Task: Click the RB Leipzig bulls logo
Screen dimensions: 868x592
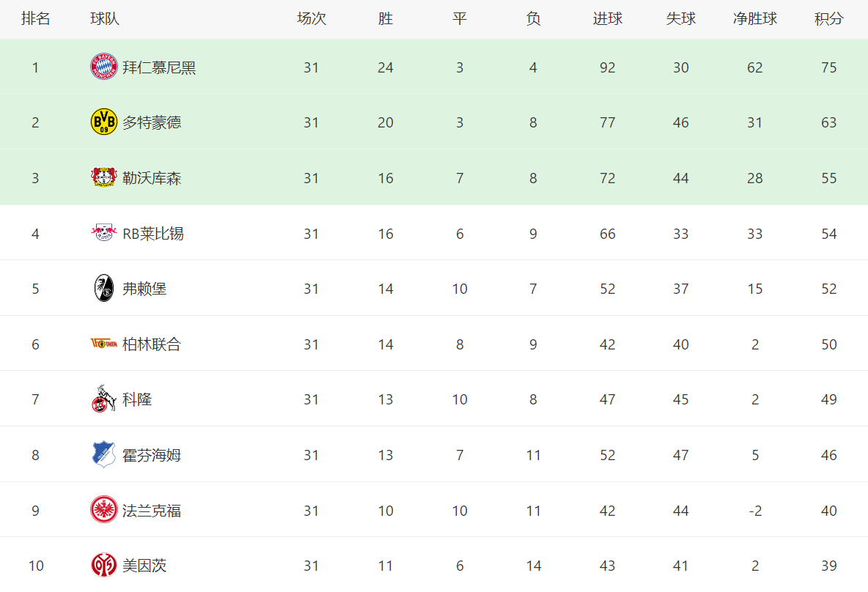Action: click(x=103, y=233)
